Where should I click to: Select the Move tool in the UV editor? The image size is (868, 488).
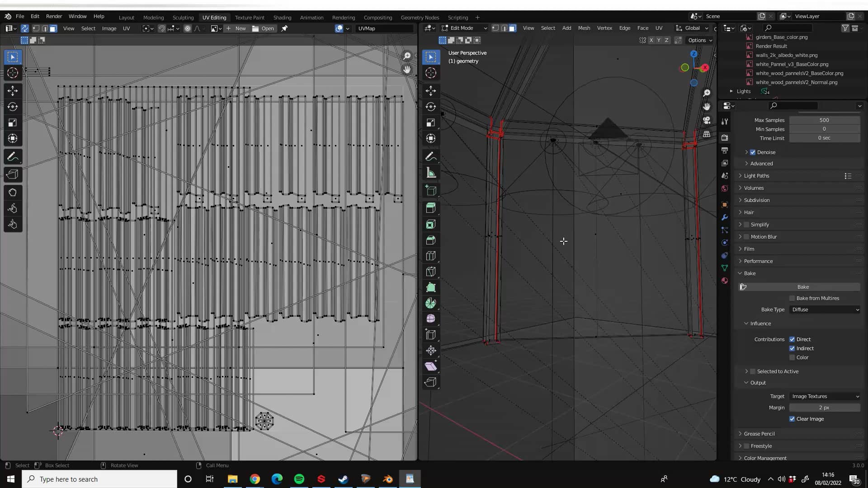(x=13, y=91)
